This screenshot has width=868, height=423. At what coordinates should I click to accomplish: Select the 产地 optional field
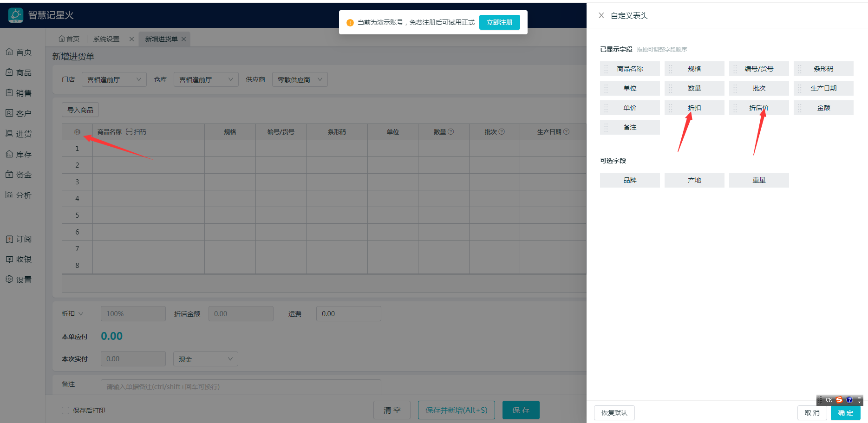694,180
